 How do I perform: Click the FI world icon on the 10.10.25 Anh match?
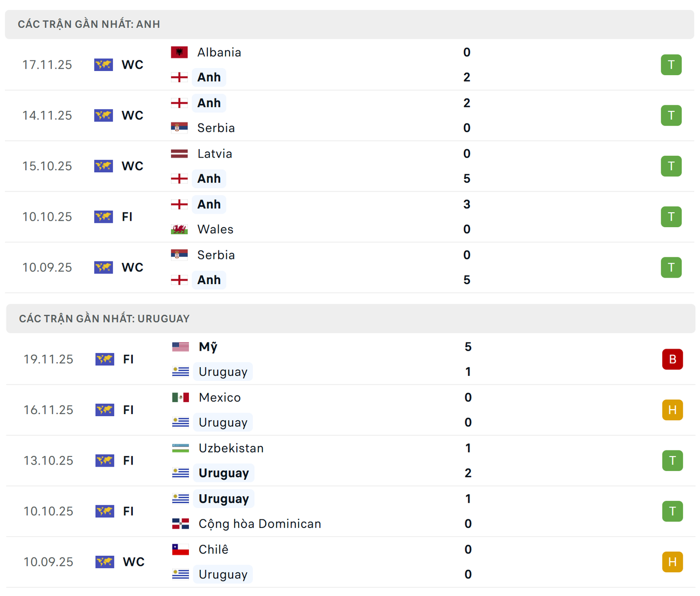pos(103,217)
